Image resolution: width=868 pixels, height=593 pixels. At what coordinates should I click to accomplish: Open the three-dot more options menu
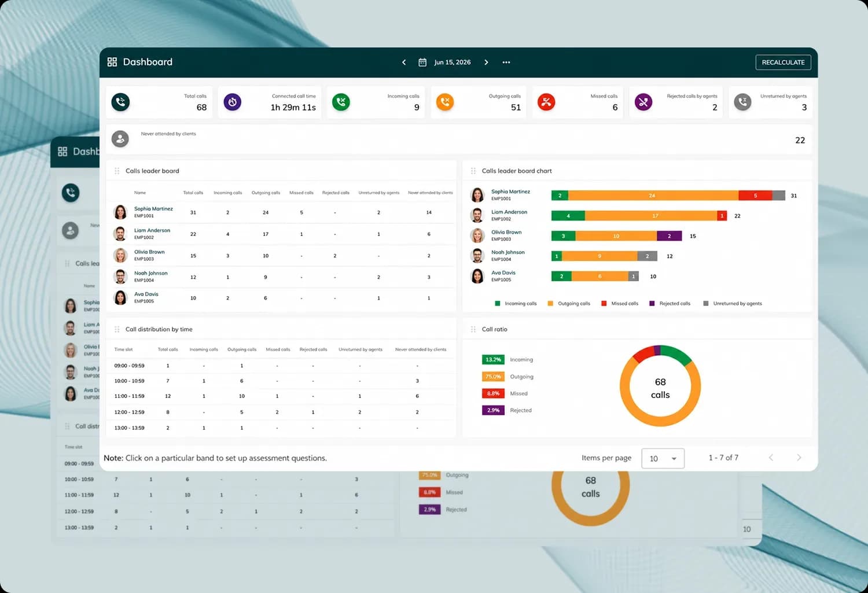(506, 62)
